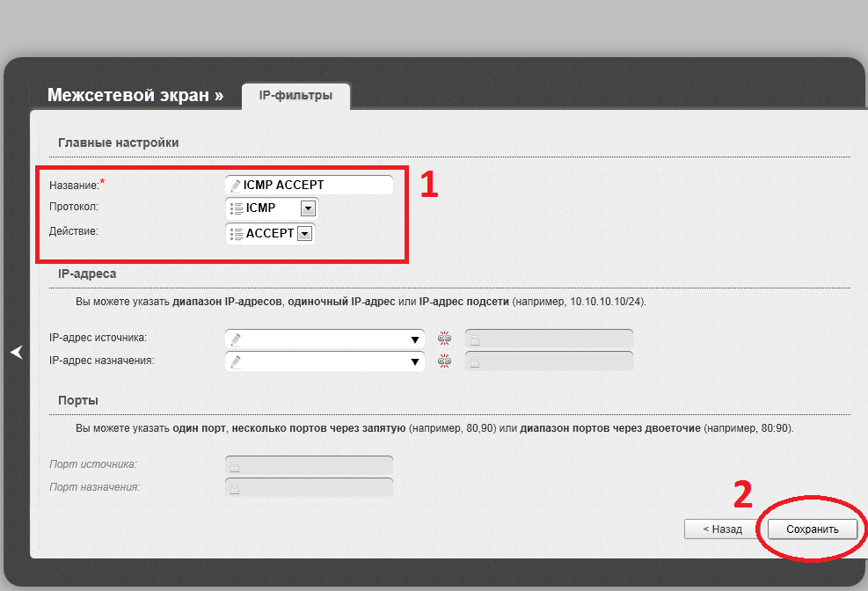Viewport: 868px width, 591px height.
Task: Click the link icon beside source IP address
Action: point(444,339)
